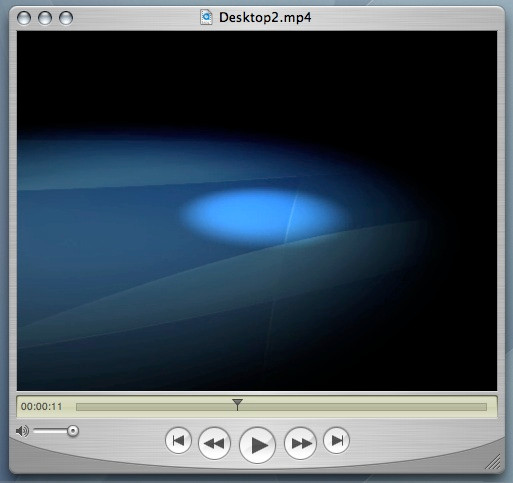Viewport: 513px width, 483px height.
Task: Jump to the far left start of timeline track
Action: [x=79, y=407]
